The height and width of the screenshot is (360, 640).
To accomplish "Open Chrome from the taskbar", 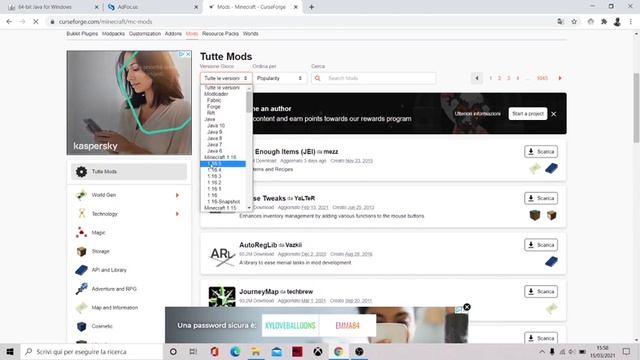I will pos(338,351).
